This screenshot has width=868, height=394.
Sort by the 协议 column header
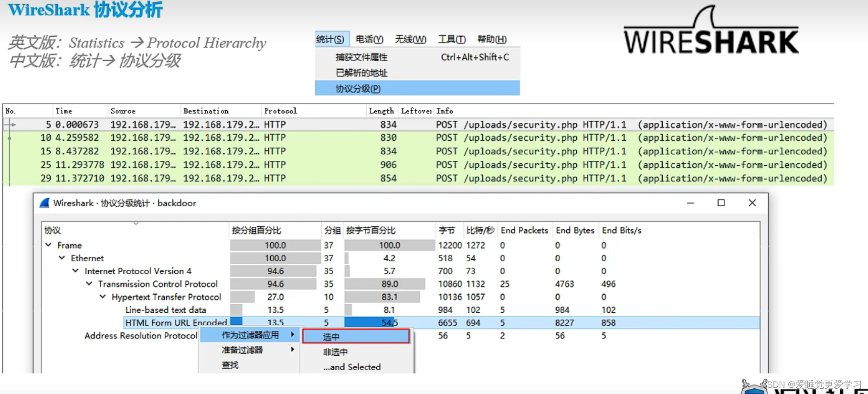pos(136,230)
